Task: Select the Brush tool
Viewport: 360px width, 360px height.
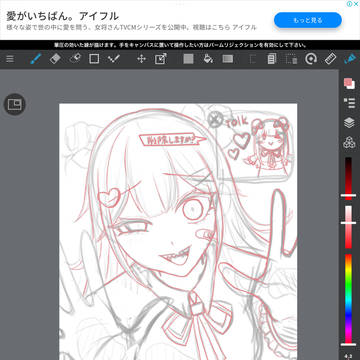Action: click(35, 59)
